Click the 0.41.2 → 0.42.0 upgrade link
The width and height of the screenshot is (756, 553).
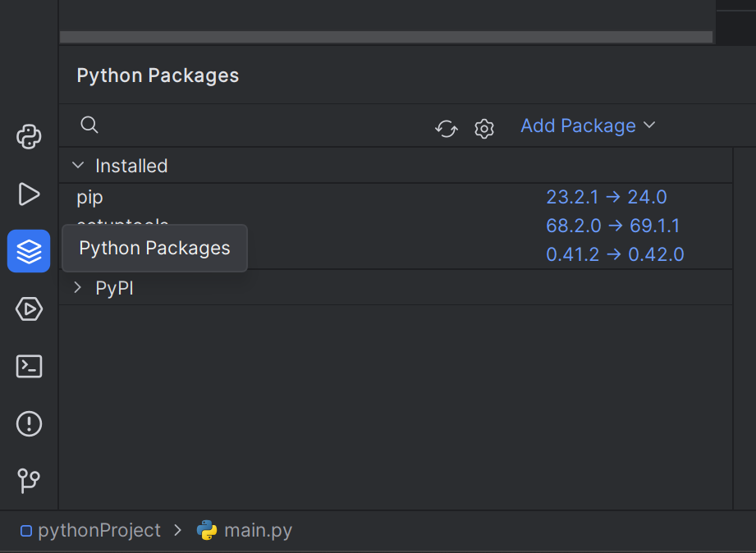pyautogui.click(x=615, y=254)
